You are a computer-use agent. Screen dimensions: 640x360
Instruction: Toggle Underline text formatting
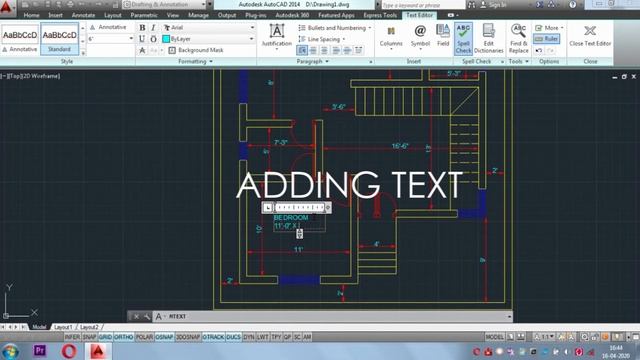(x=142, y=39)
